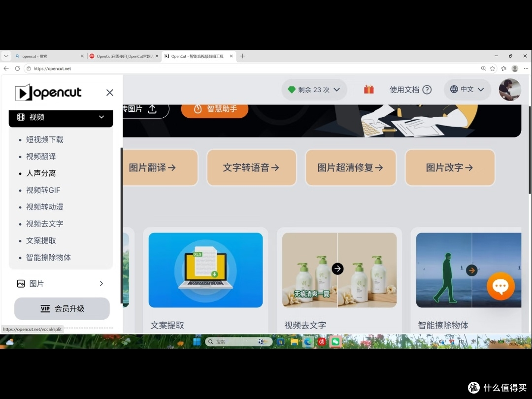Go back in the browser

[x=6, y=68]
